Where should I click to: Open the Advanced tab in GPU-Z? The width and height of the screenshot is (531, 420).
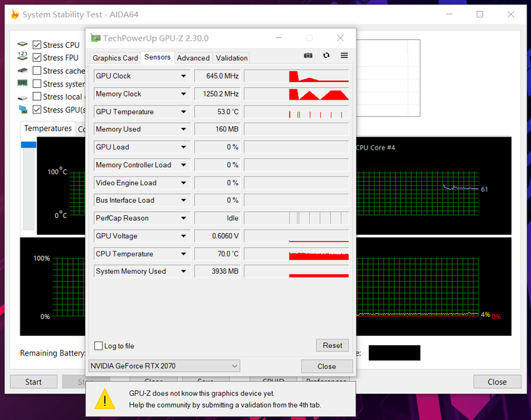(x=193, y=58)
